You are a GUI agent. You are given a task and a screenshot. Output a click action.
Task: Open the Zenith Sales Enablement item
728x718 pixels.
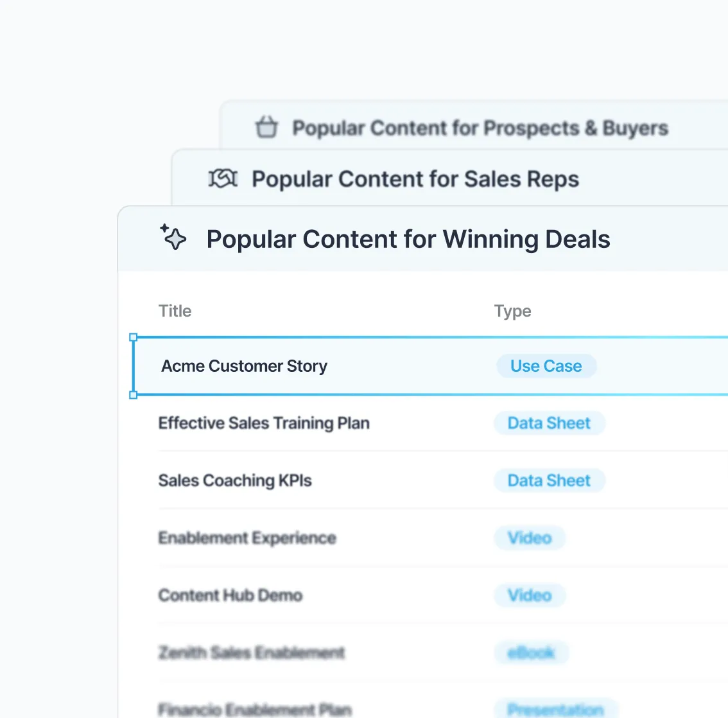point(251,652)
